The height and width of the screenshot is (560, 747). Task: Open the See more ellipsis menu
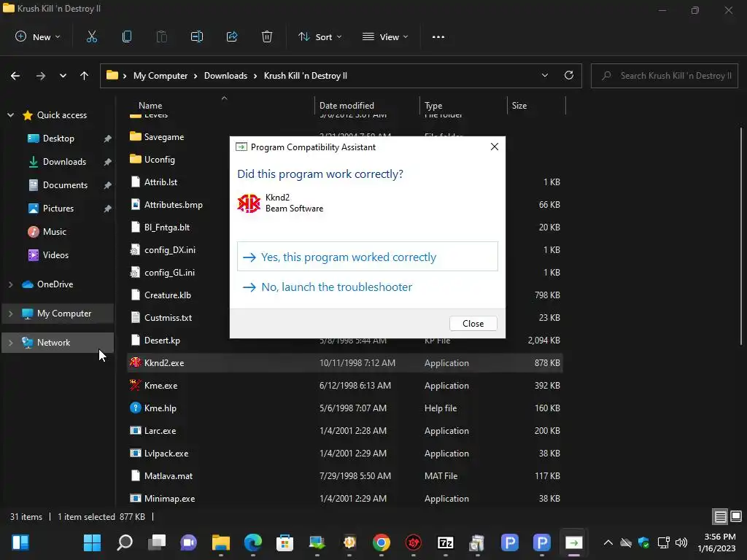(x=438, y=36)
